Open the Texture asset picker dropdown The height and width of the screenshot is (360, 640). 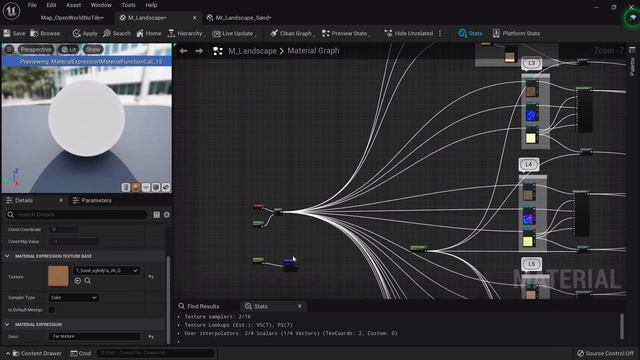[x=107, y=270]
